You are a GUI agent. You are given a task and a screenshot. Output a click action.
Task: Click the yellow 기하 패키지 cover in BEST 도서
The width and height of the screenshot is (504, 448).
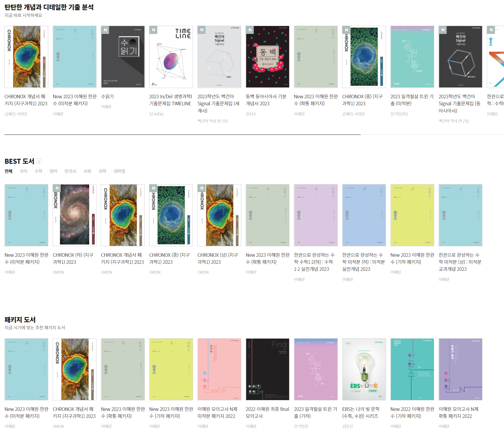click(412, 215)
